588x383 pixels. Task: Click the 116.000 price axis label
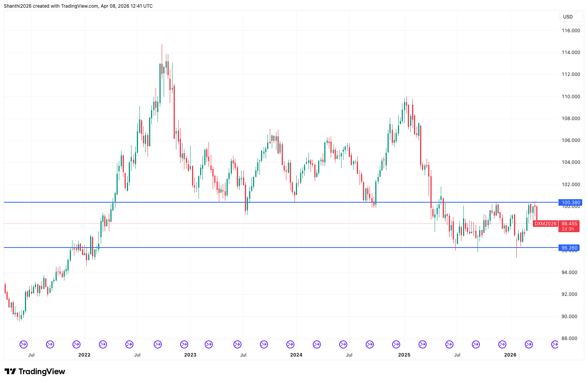(x=571, y=31)
